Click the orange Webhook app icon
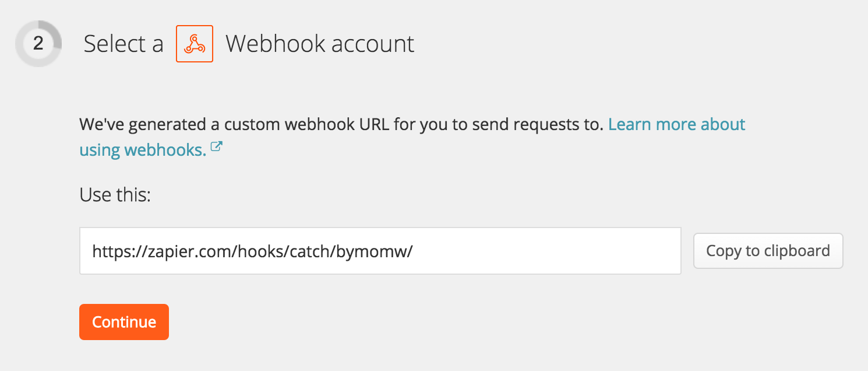 (x=195, y=44)
